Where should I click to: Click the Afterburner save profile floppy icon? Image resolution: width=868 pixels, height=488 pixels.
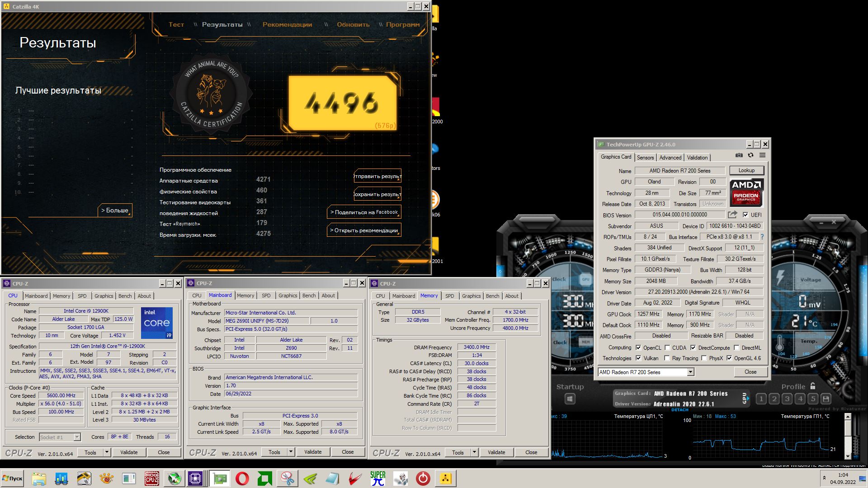[826, 399]
